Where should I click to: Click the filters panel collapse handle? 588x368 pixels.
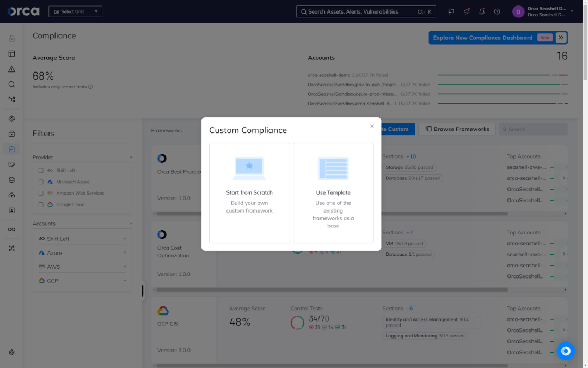[x=143, y=291]
